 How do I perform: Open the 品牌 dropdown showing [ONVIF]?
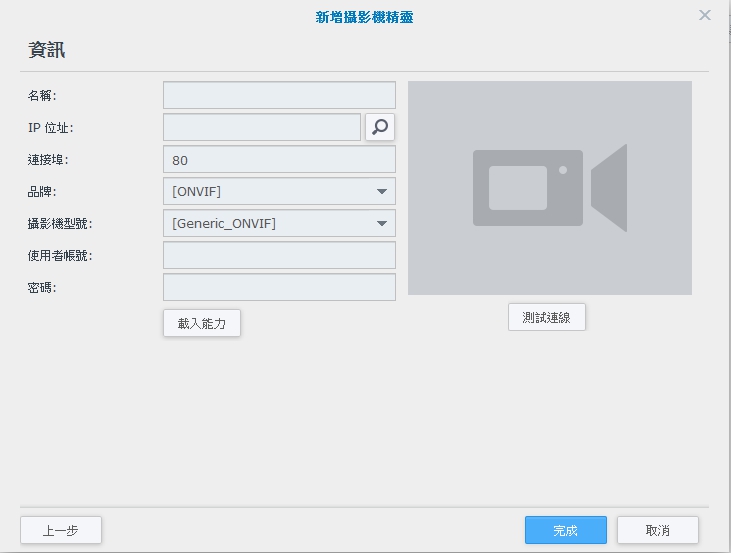pos(279,191)
